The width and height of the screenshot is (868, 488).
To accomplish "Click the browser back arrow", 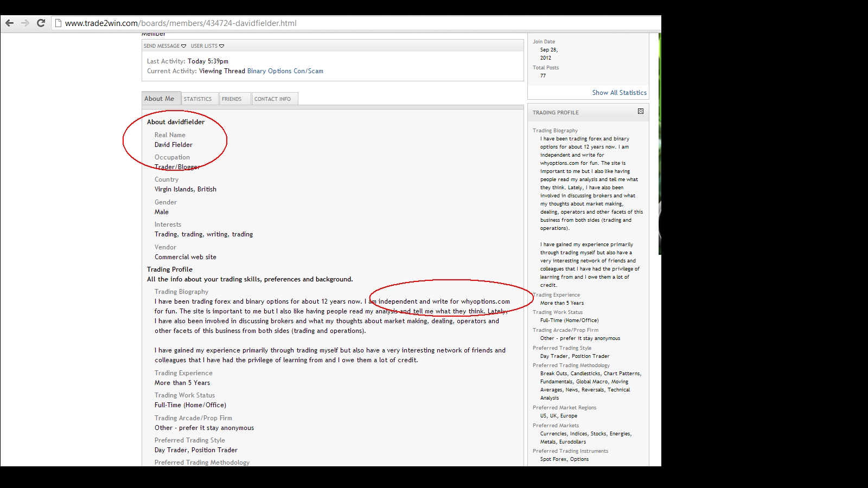I will tap(9, 23).
